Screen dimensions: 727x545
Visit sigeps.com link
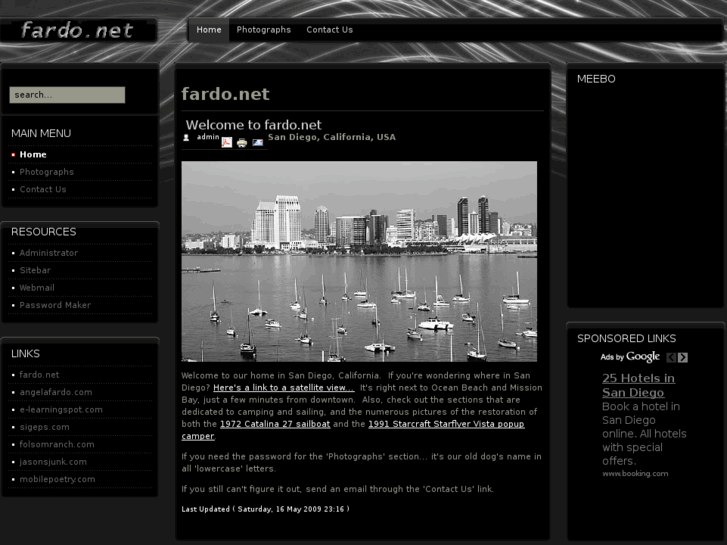[45, 427]
